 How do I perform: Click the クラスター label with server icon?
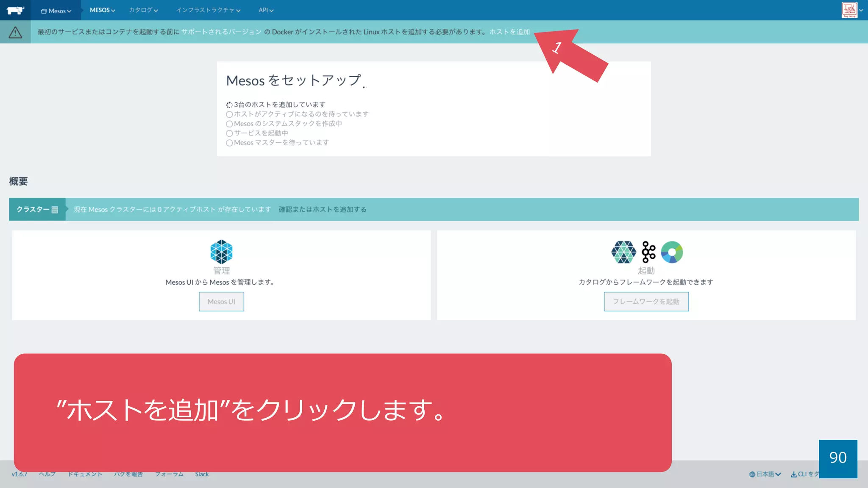37,209
